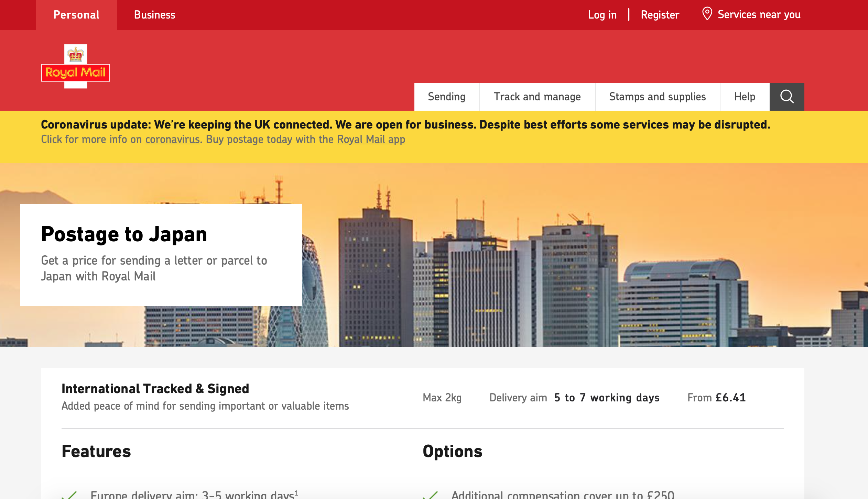Click the Features heading
Viewport: 868px width, 499px height.
(96, 451)
